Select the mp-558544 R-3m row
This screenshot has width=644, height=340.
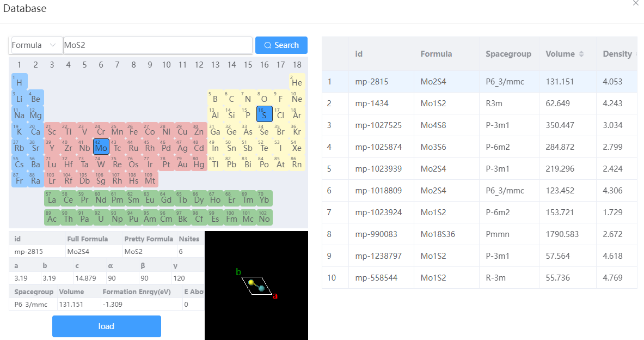click(479, 277)
